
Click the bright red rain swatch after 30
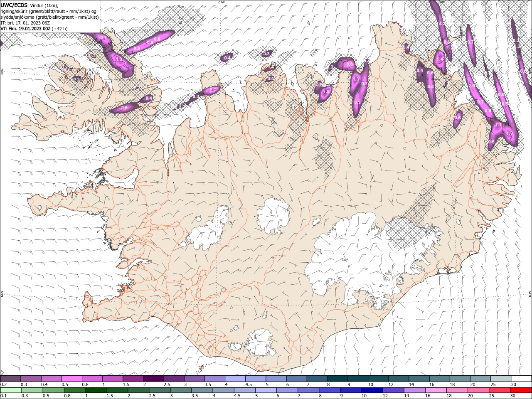[x=520, y=390]
